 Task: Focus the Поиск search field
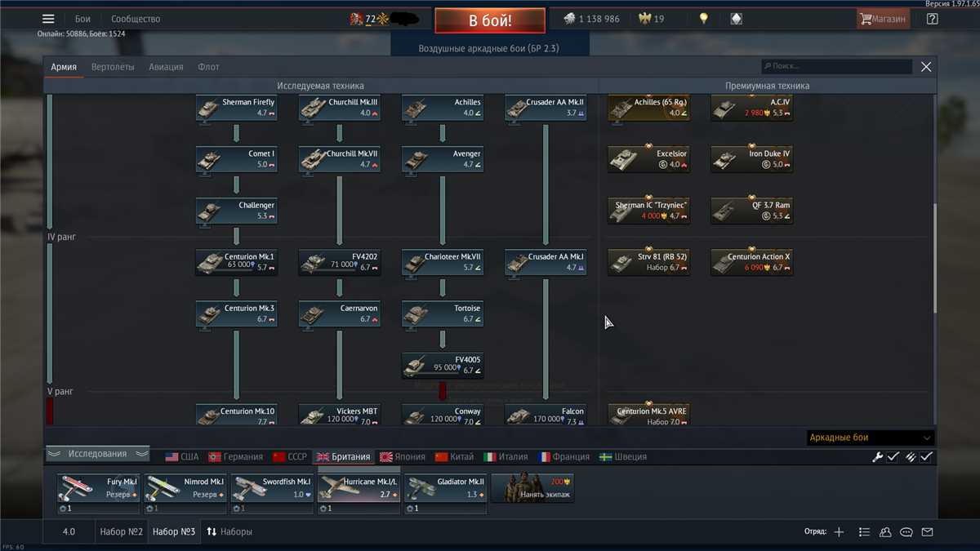coord(836,66)
